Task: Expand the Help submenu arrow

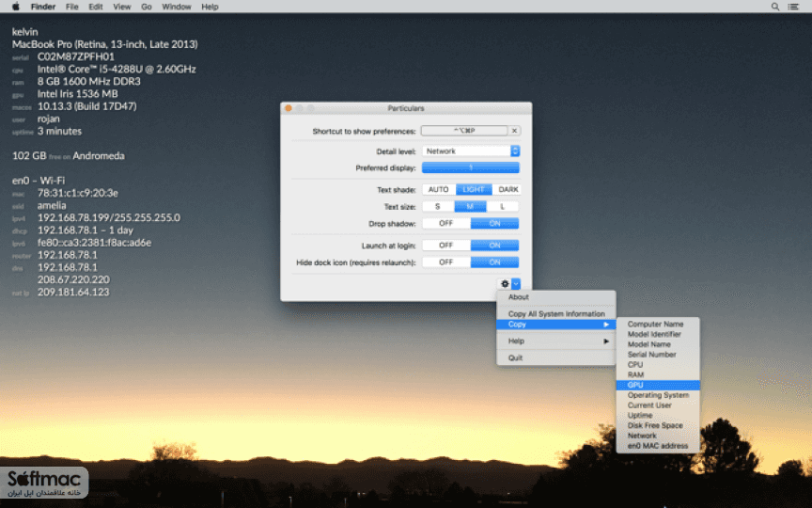Action: coord(606,341)
